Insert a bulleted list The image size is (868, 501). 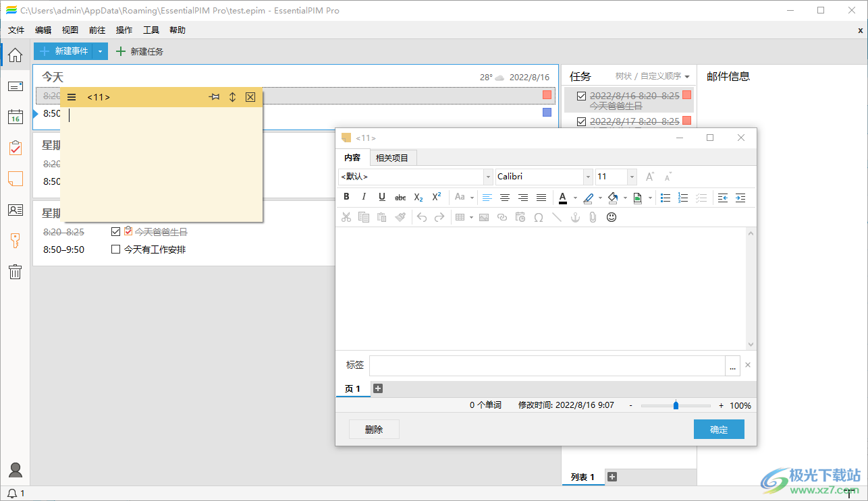tap(666, 198)
